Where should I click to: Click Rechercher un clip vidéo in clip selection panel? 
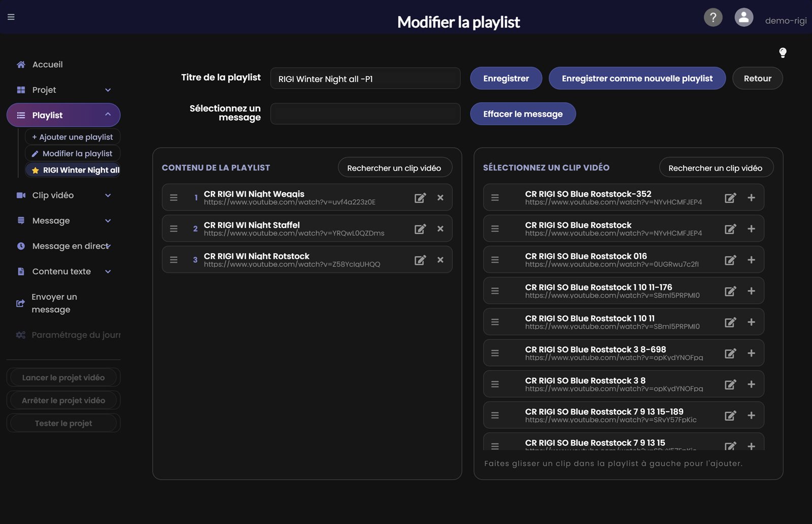[716, 168]
